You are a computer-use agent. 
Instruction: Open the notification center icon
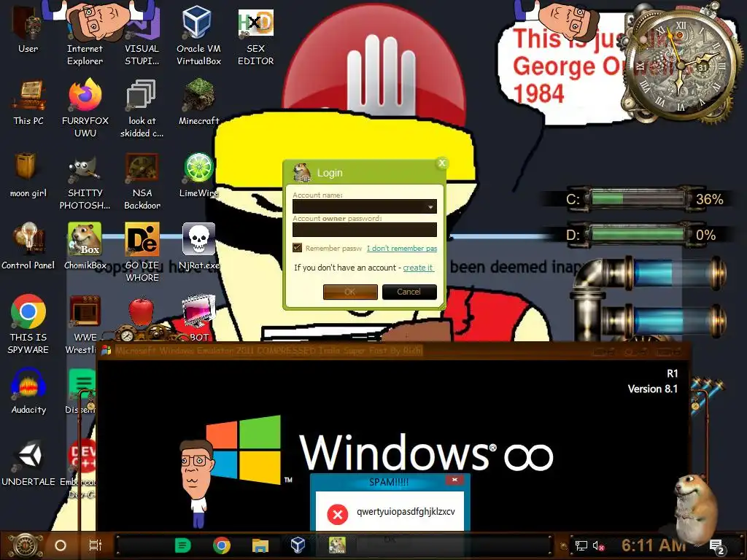pyautogui.click(x=717, y=547)
